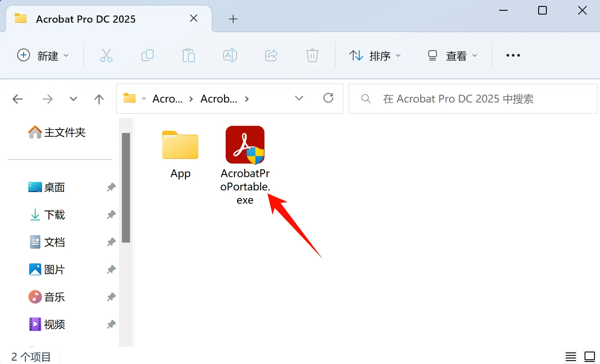Expand the « hidden breadcrumb path
Screen dimensions: 600x364
[x=144, y=99]
